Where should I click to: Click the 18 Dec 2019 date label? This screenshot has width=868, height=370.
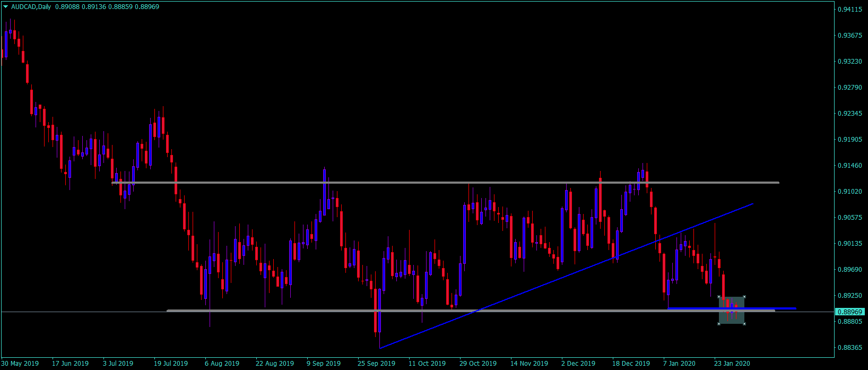point(631,364)
